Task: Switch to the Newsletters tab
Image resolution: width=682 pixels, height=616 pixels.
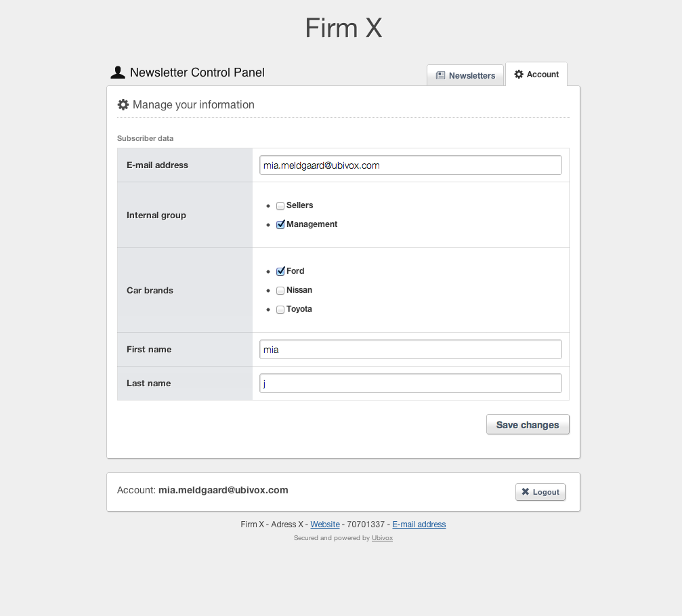Action: coord(465,75)
